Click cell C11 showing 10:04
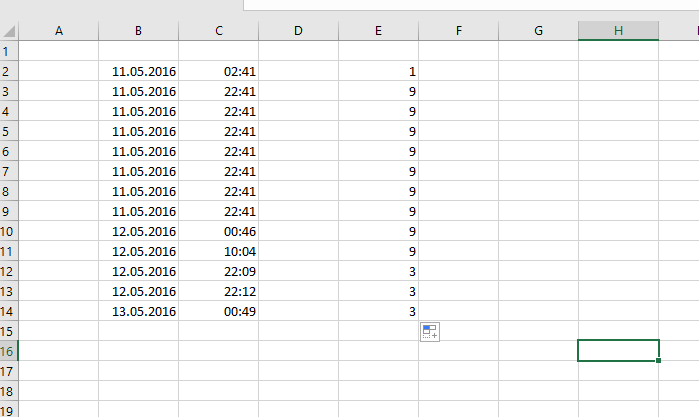This screenshot has width=699, height=417. (218, 251)
